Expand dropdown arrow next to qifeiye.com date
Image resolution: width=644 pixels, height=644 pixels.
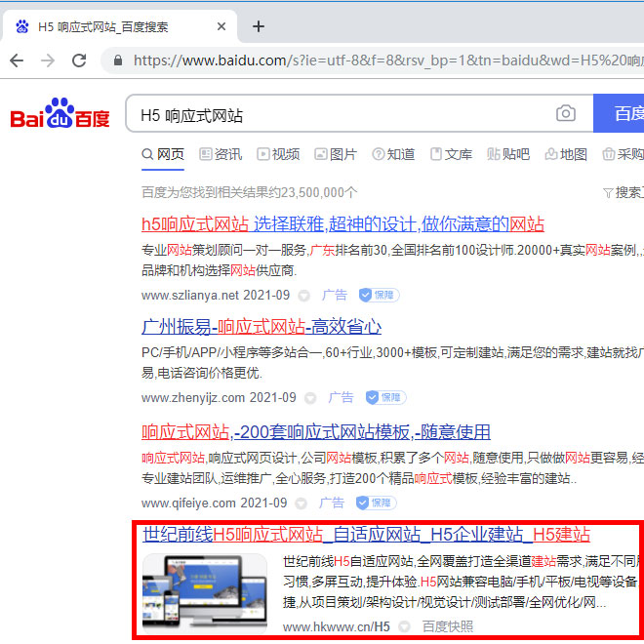coord(302,503)
